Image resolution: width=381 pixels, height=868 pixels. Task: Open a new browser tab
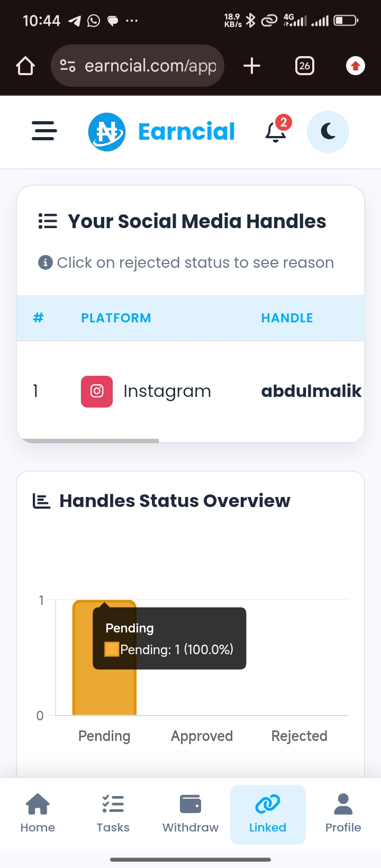pos(252,66)
